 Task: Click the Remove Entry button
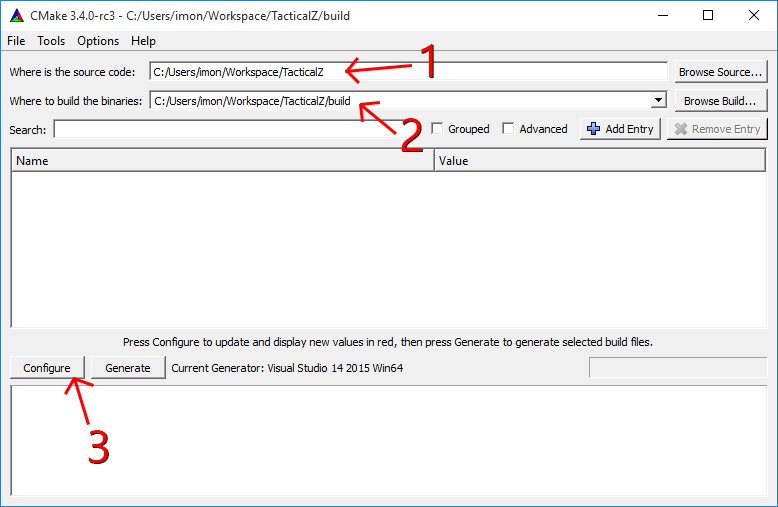(717, 129)
